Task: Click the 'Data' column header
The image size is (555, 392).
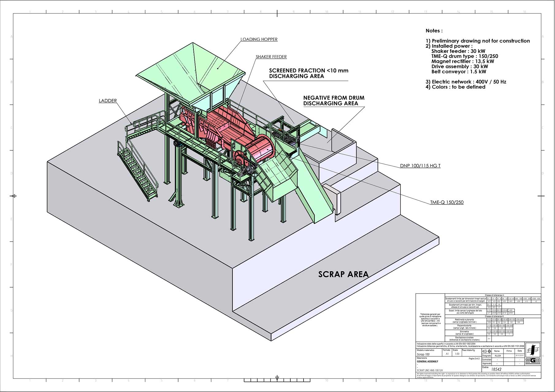Action: point(519,351)
